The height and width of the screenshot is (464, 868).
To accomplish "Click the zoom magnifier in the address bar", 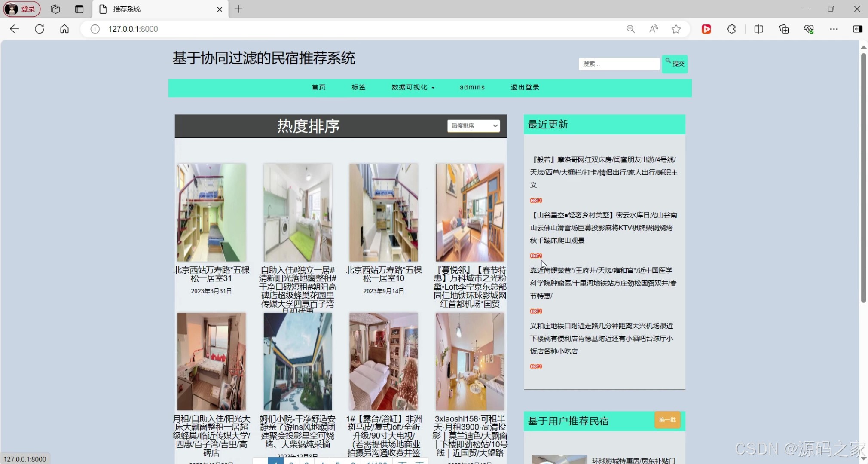I will click(x=630, y=29).
